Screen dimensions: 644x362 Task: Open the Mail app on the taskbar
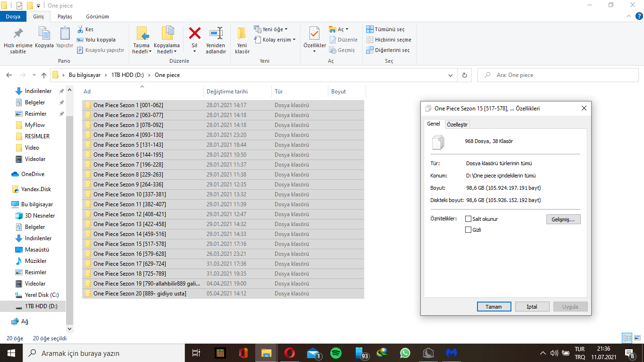313,353
